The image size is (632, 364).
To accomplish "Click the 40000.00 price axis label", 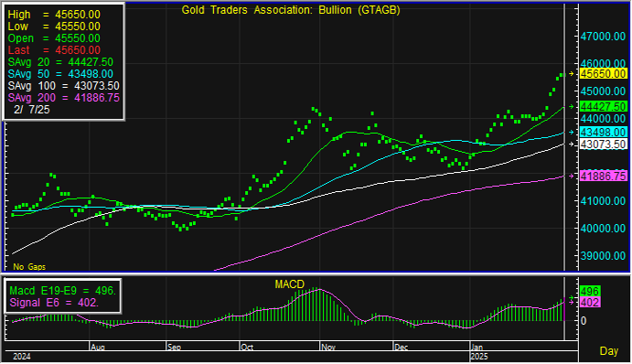I will (603, 229).
